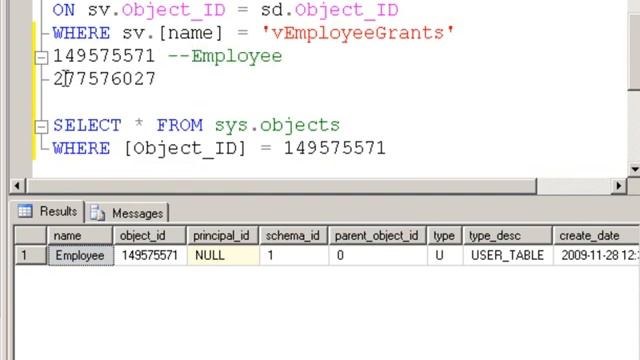Select the type_desc column header
Viewport: 640px width, 360px height.
[x=508, y=236]
